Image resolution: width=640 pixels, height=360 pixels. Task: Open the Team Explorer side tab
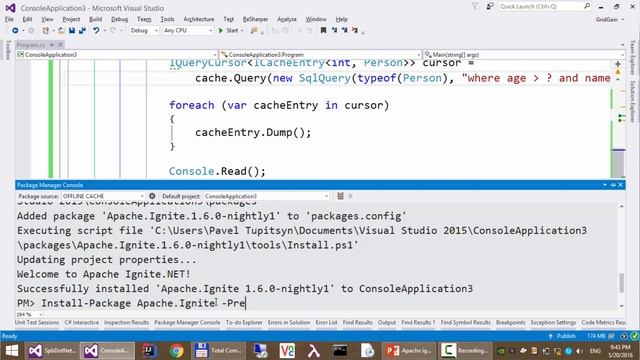click(x=632, y=57)
